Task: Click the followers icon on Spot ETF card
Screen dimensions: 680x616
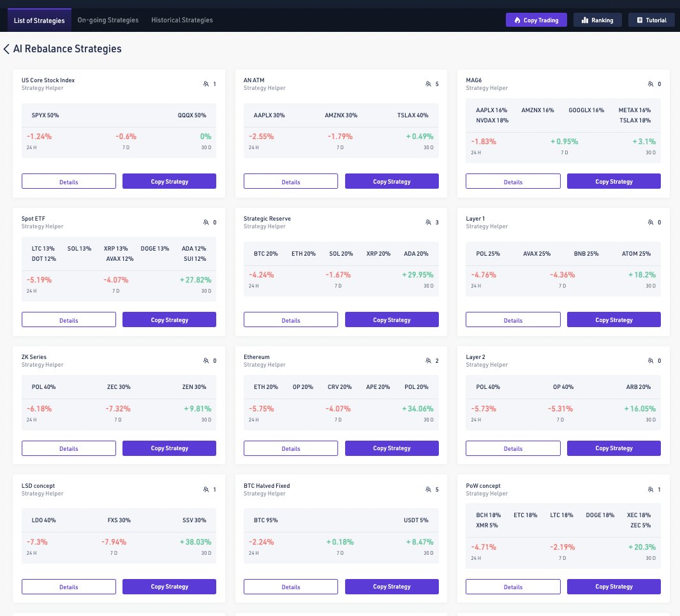Action: 206,222
